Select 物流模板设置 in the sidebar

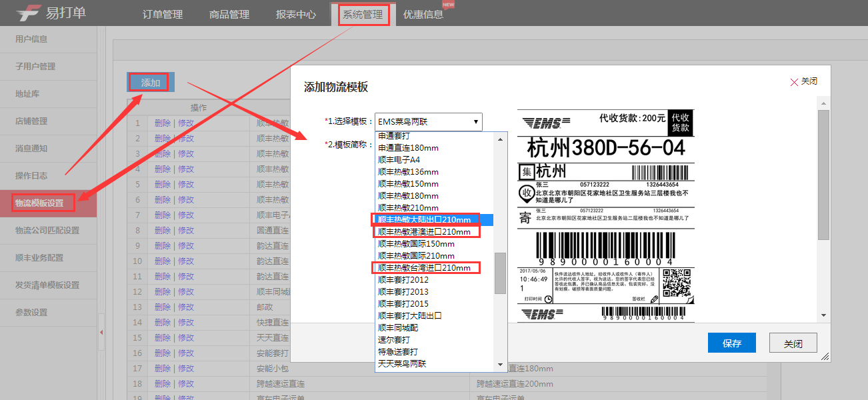click(48, 203)
